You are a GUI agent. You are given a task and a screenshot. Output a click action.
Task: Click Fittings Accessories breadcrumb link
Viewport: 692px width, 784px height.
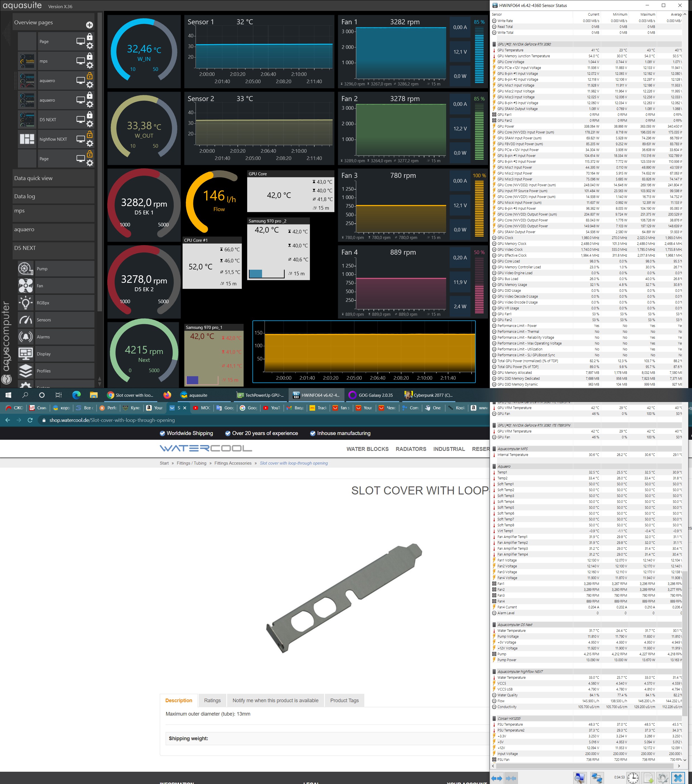coord(233,463)
